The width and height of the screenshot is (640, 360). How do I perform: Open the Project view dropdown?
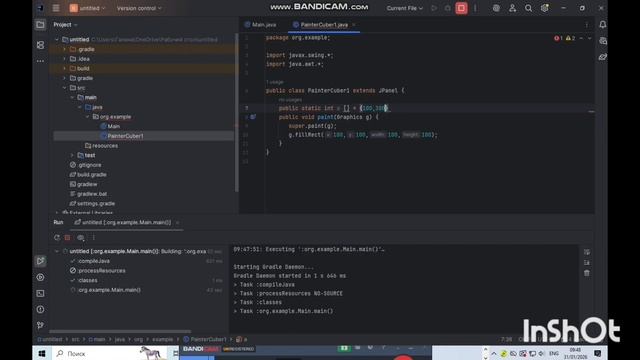65,25
